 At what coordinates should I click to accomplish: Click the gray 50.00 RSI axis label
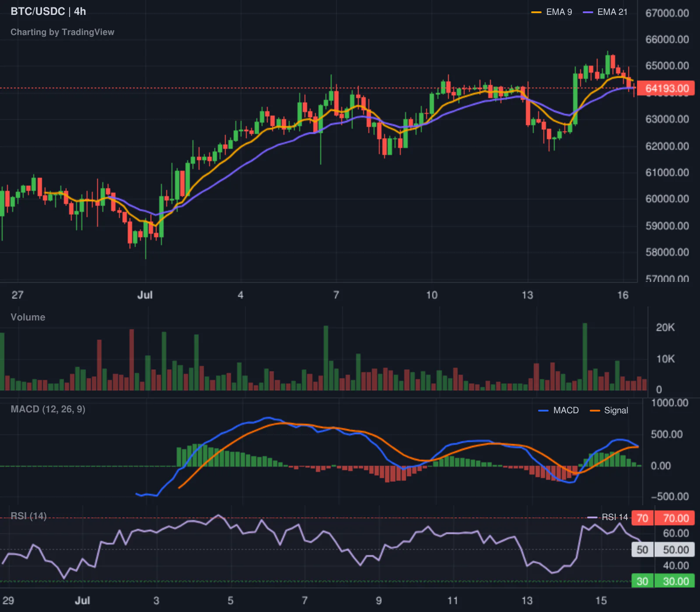coord(675,550)
